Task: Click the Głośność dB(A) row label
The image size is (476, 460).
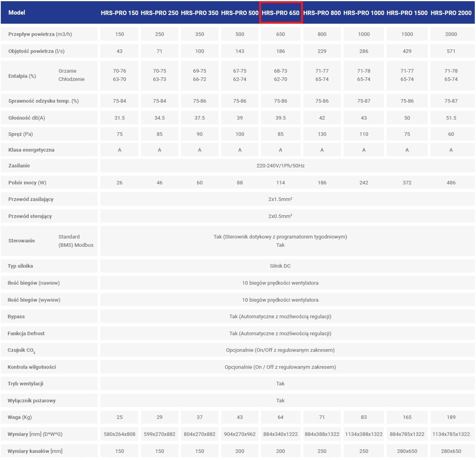Action: 26,118
